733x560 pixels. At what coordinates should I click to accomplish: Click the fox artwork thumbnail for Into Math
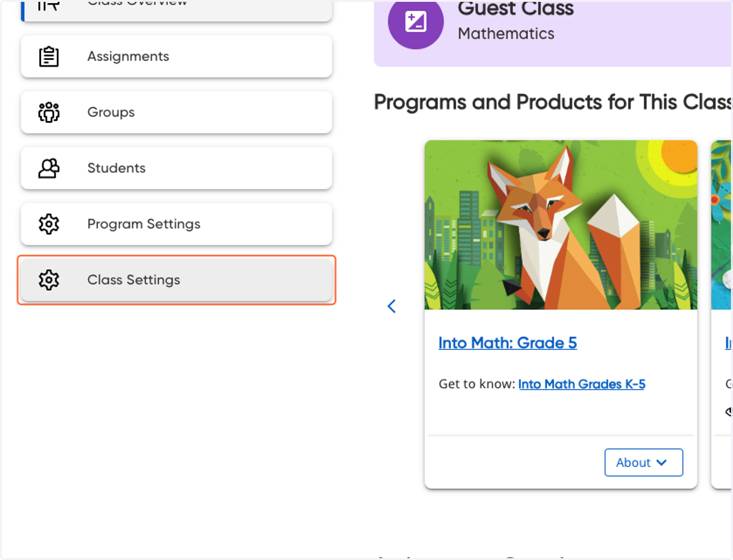(561, 225)
